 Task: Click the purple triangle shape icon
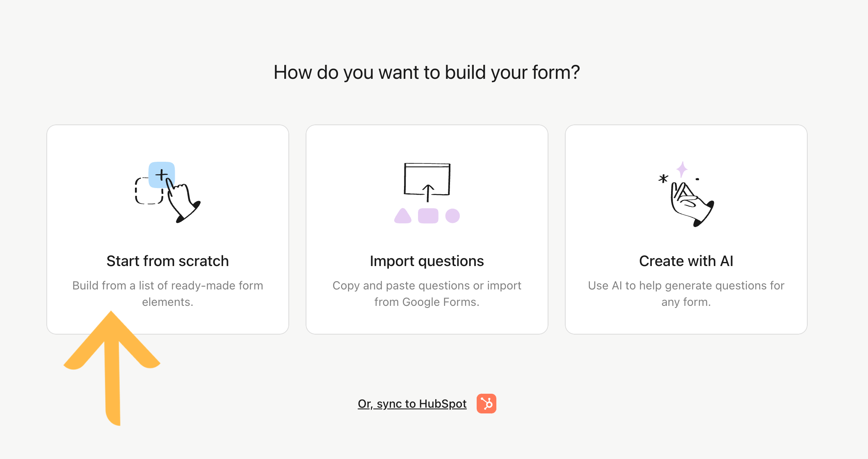[403, 216]
